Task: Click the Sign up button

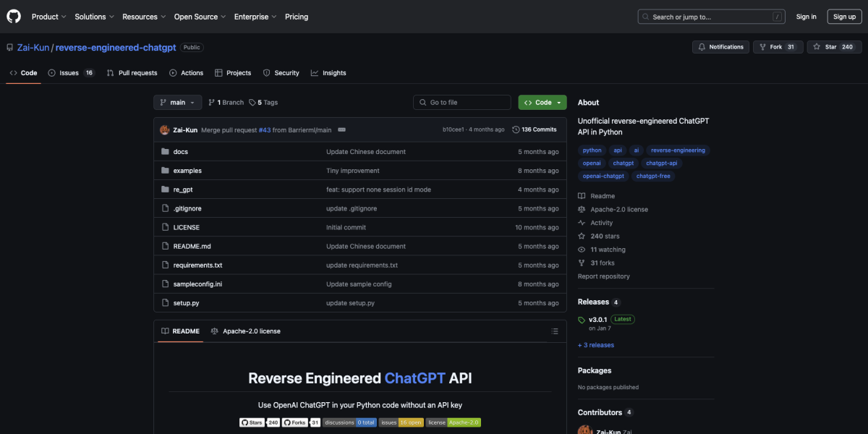Action: point(844,17)
